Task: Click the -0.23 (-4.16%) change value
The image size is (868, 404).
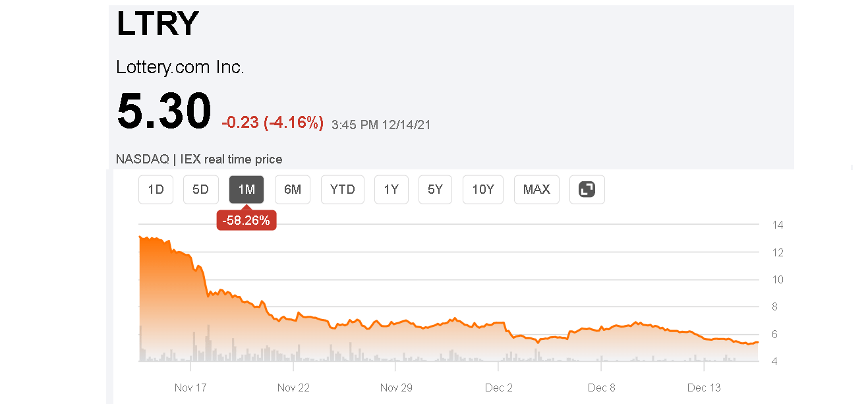Action: 272,121
